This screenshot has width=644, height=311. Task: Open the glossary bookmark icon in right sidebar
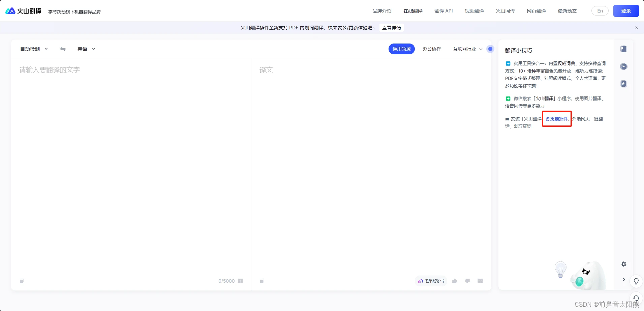pyautogui.click(x=624, y=49)
